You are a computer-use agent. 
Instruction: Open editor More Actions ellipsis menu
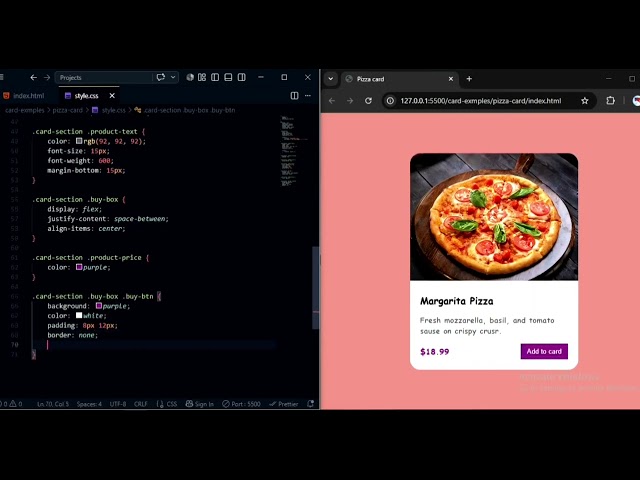(308, 96)
